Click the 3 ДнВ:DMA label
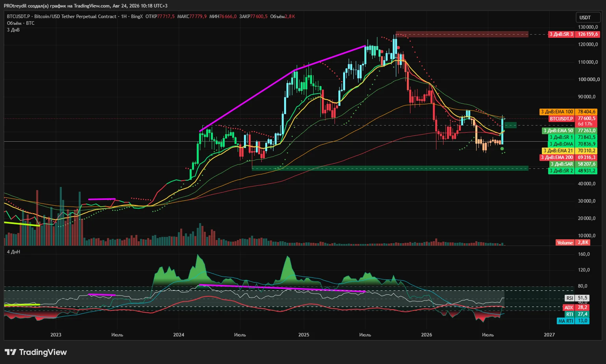Image resolution: width=606 pixels, height=364 pixels. tap(562, 144)
